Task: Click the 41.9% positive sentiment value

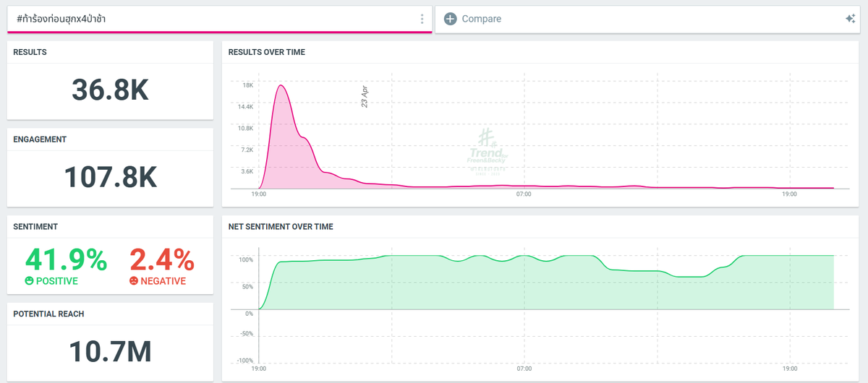Action: pyautogui.click(x=66, y=259)
